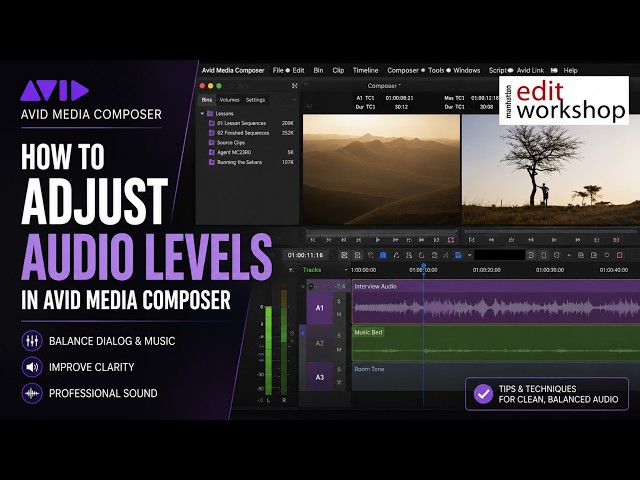Click the red icon ending the timeline toolbar
The width and height of the screenshot is (640, 480).
[x=620, y=255]
